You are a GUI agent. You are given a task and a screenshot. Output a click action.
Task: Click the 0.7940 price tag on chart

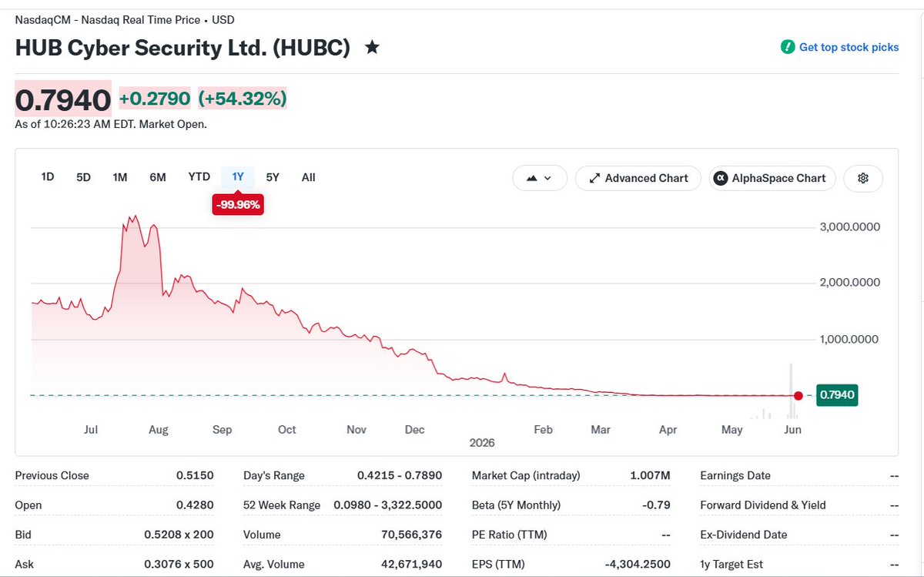point(836,395)
